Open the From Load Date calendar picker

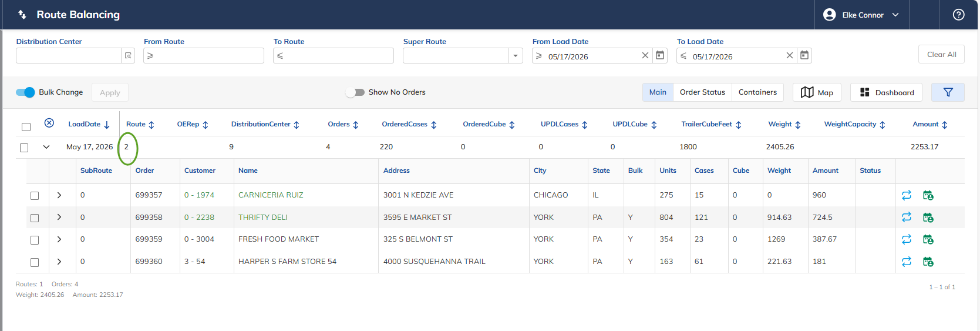click(x=660, y=55)
